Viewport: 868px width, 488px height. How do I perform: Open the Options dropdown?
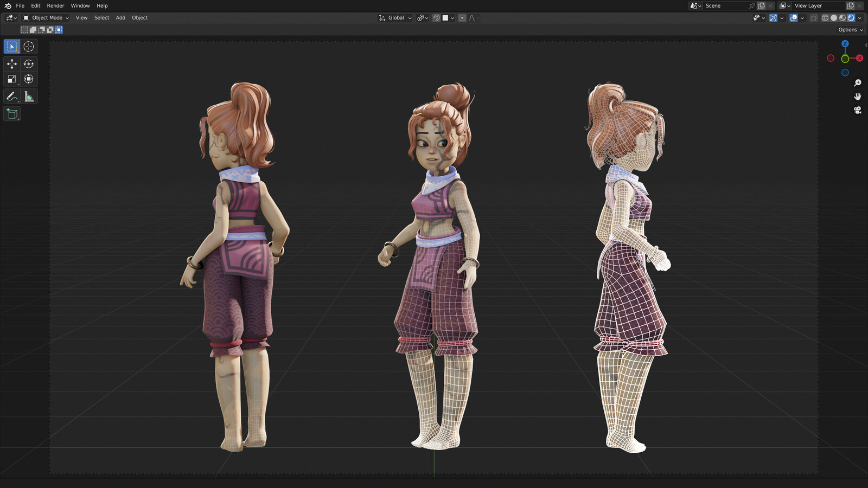click(850, 30)
